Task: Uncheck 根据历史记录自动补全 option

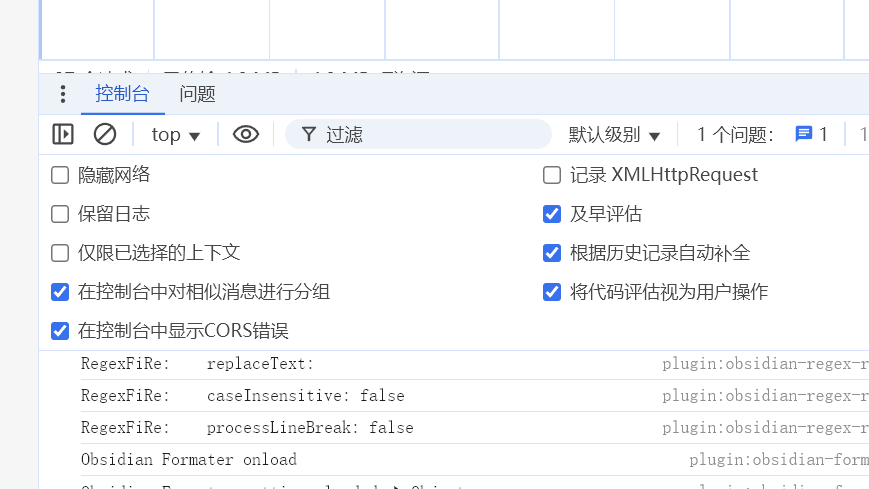Action: click(x=552, y=253)
